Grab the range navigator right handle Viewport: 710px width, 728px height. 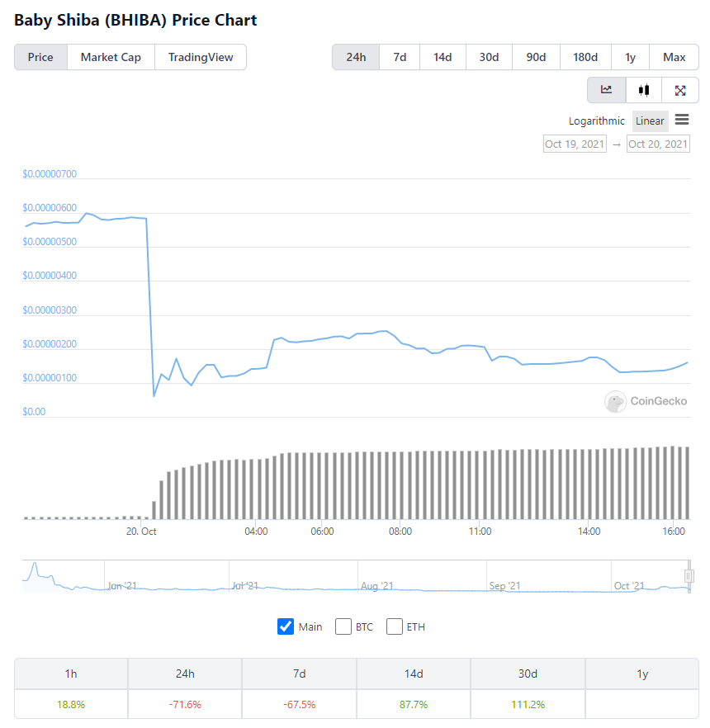[689, 576]
